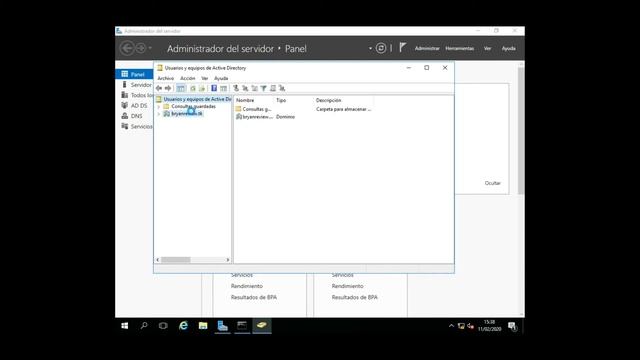Expand the bryanreview domain tree node

159,114
